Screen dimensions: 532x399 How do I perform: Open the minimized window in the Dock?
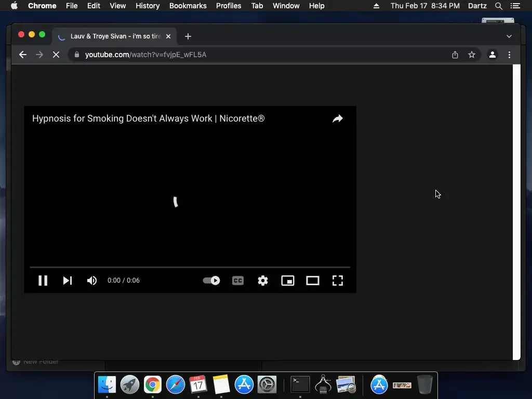[x=402, y=385]
